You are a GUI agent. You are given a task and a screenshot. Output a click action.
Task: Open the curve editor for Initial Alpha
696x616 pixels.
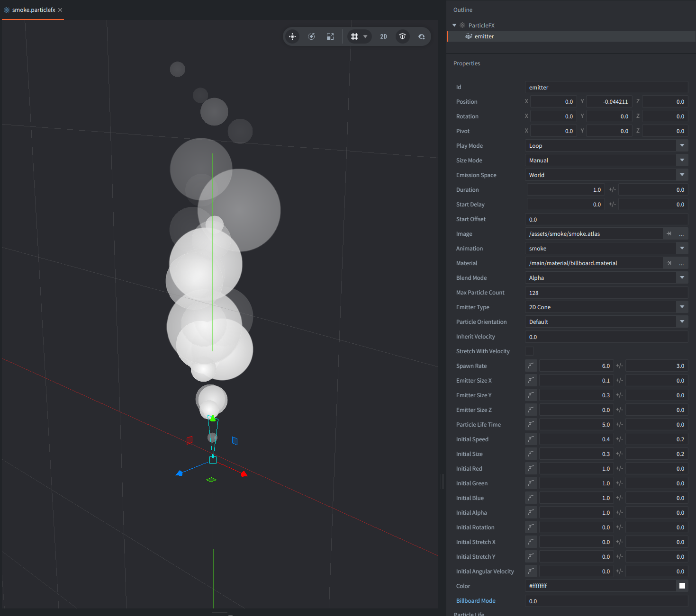pyautogui.click(x=531, y=512)
